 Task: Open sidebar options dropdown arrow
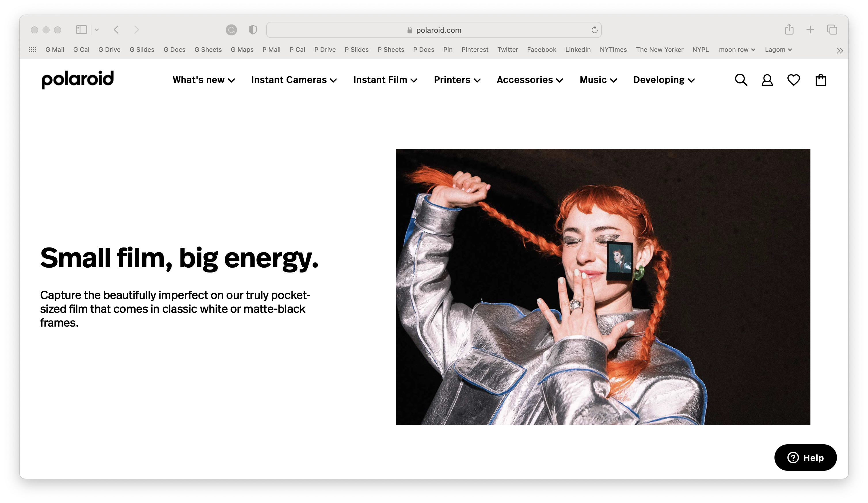point(97,30)
